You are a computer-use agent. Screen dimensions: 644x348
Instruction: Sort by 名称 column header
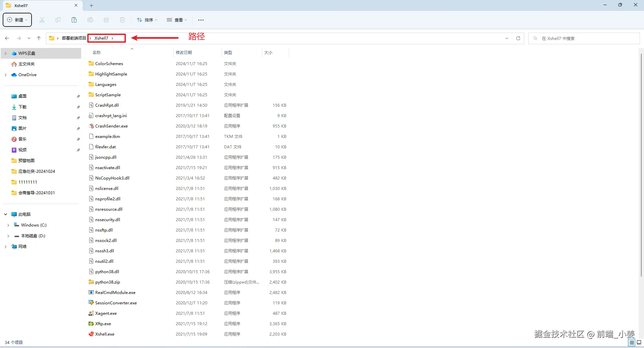[x=97, y=53]
